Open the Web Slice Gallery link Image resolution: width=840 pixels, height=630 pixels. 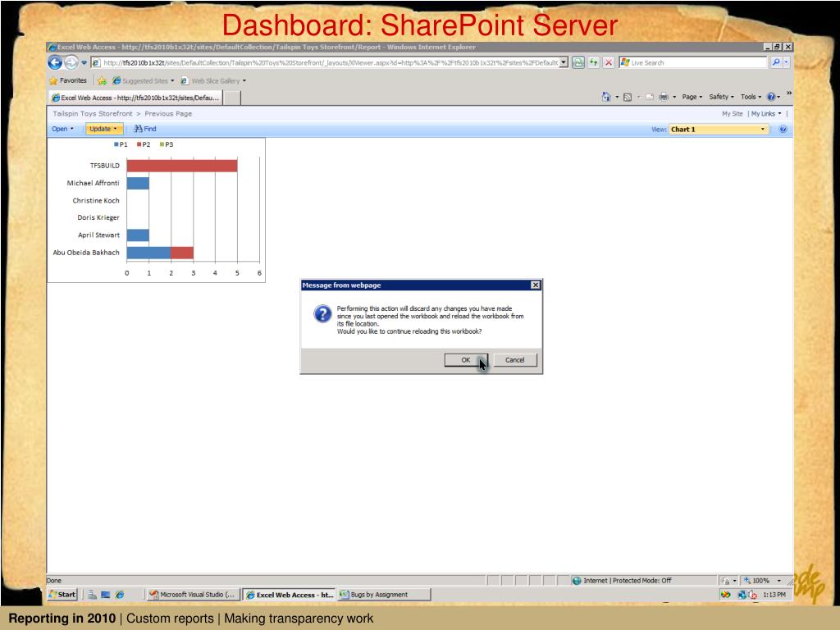[213, 81]
